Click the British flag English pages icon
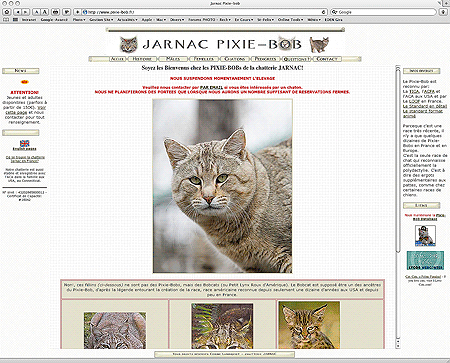Image resolution: width=450 pixels, height=363 pixels. point(24,143)
